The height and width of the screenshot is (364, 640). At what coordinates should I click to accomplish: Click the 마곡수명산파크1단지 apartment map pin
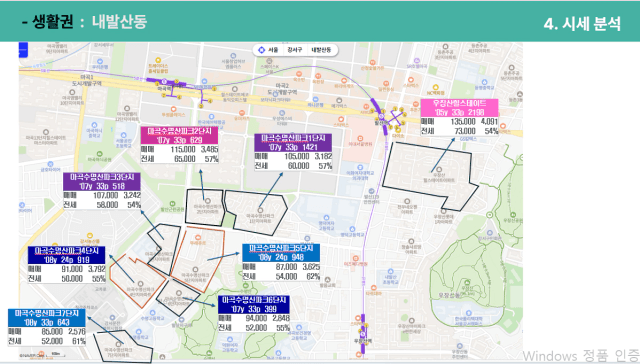click(260, 211)
